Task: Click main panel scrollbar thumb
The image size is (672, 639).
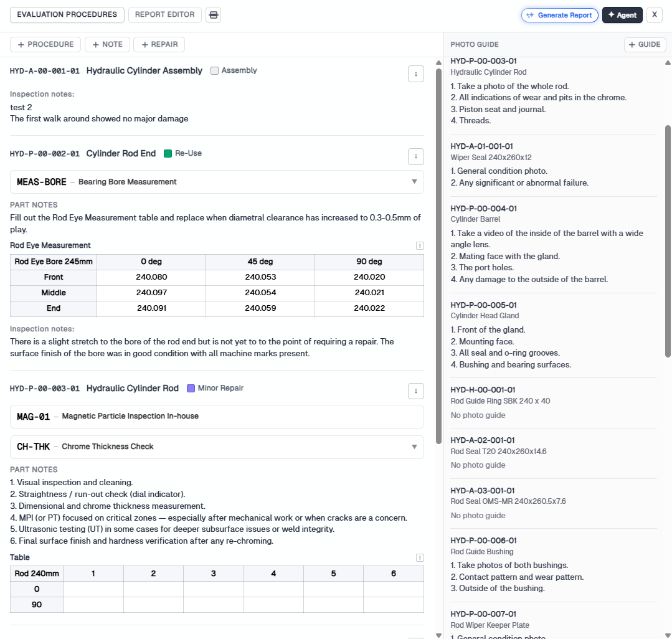Action: tap(438, 257)
